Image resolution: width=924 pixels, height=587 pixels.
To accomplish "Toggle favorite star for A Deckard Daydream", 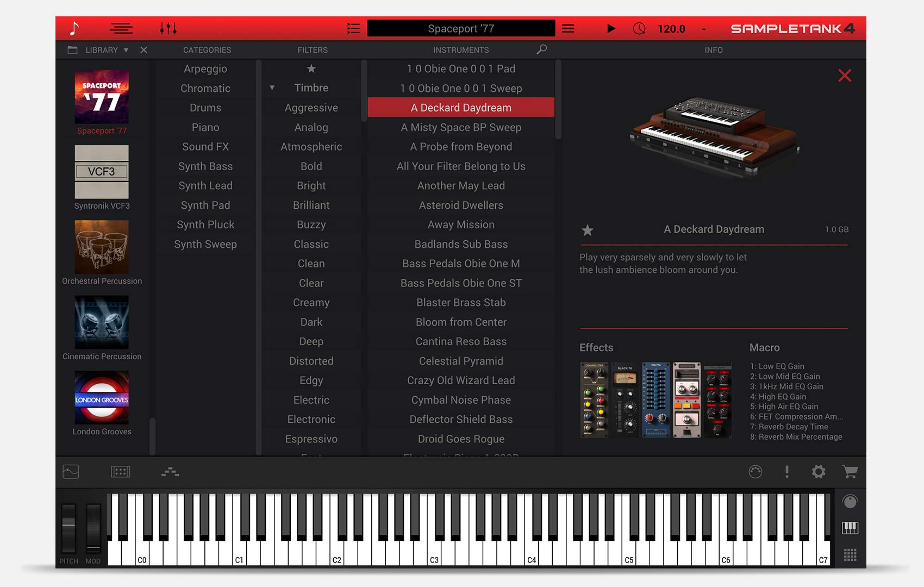I will point(588,230).
